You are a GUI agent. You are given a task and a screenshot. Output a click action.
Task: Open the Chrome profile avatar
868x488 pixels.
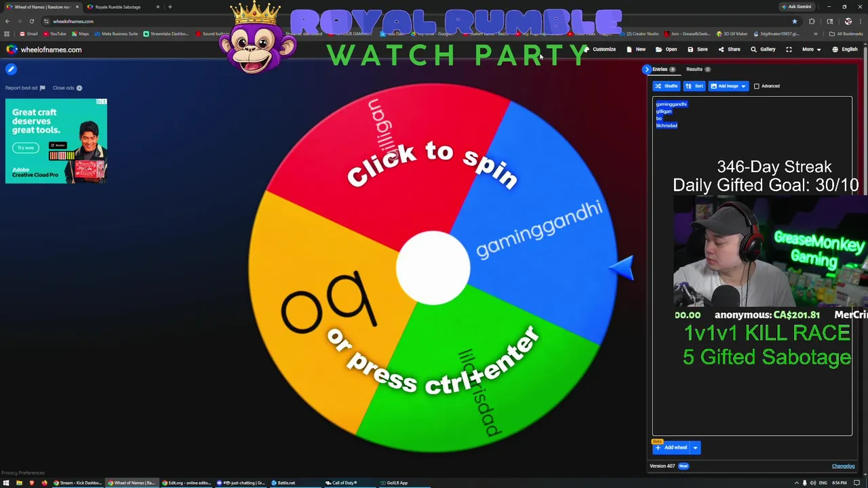pyautogui.click(x=848, y=21)
